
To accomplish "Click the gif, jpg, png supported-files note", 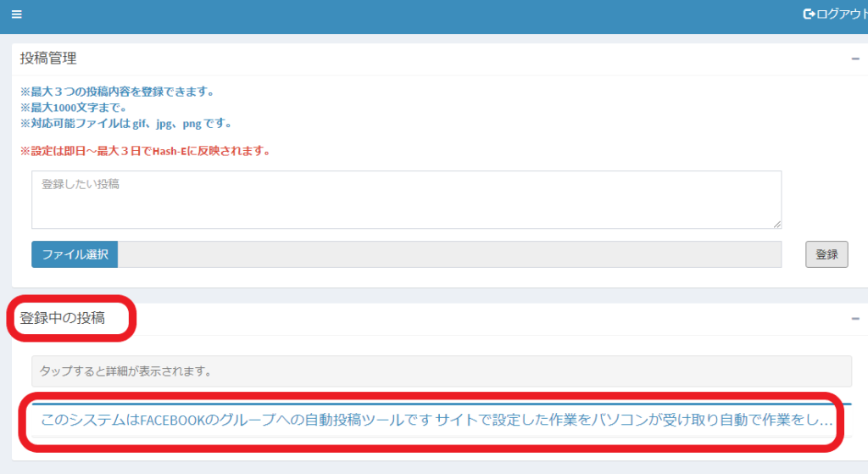I will click(x=127, y=124).
